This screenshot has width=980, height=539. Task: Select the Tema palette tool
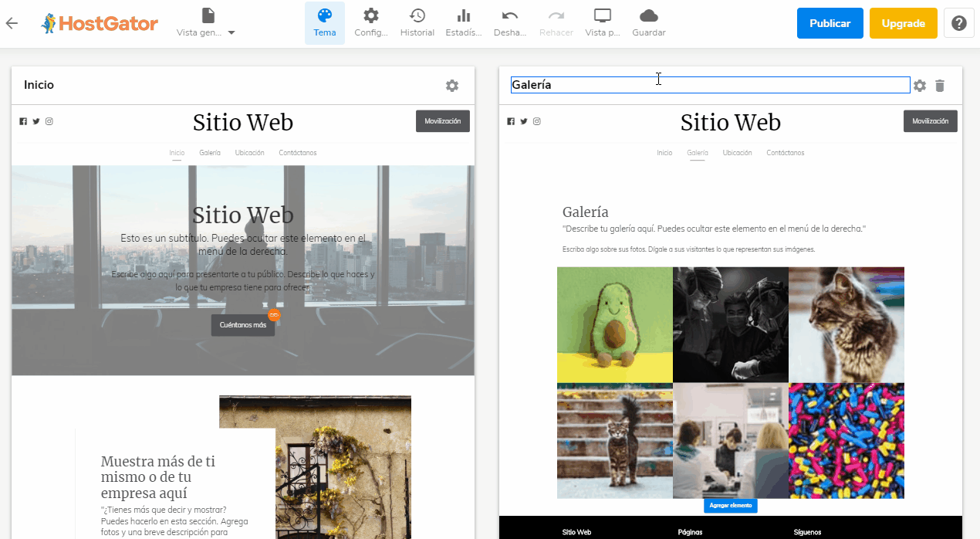click(325, 23)
